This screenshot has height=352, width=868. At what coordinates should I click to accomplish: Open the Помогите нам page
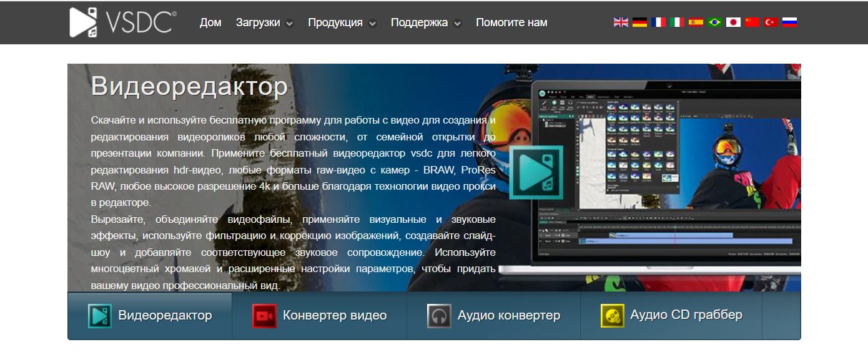pos(511,22)
